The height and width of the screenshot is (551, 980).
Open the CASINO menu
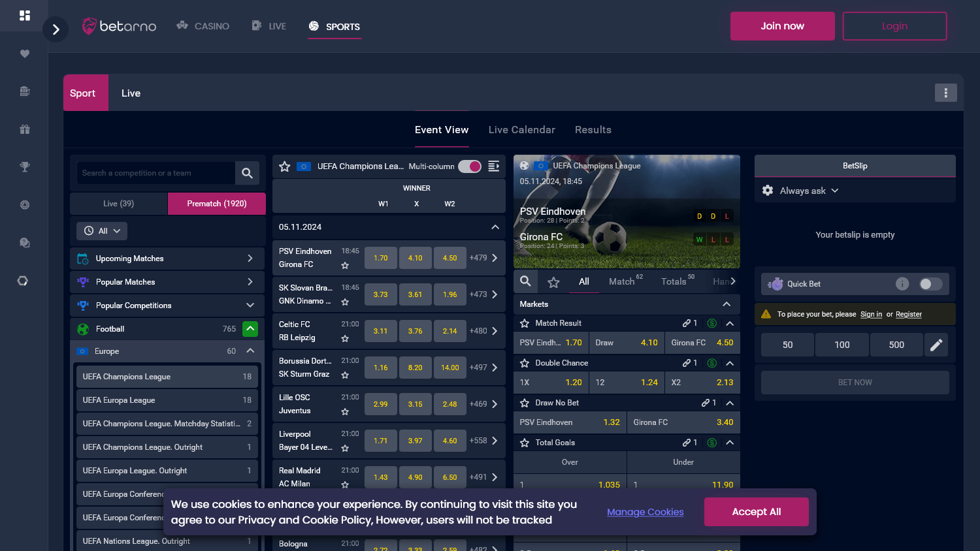[x=203, y=26]
